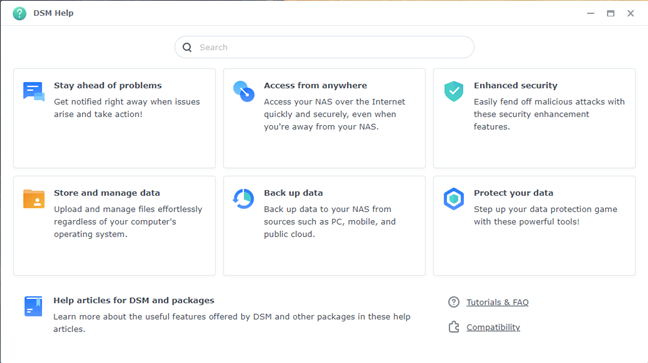Click text 'Upload and manage files effortlessly'
The image size is (648, 363).
128,209
